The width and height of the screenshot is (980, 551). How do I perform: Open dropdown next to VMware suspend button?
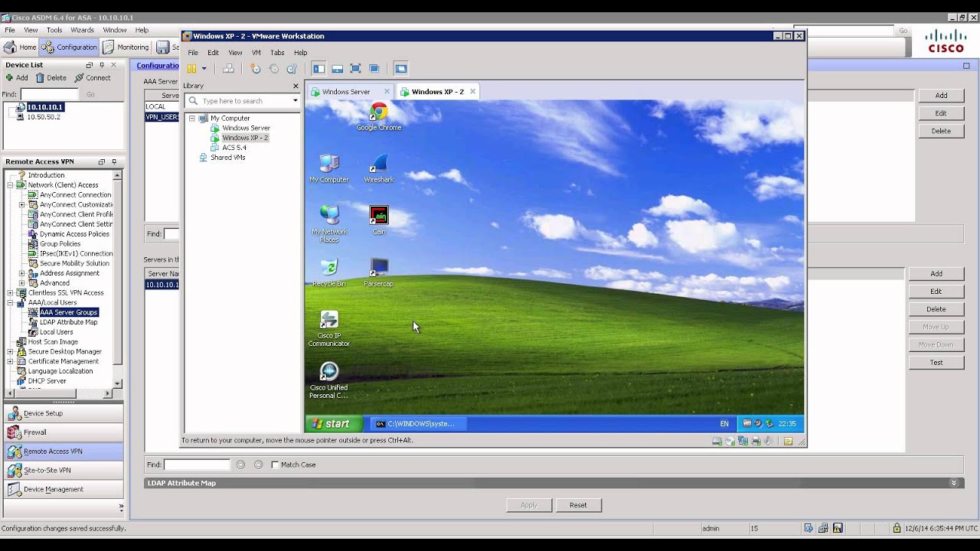[204, 69]
